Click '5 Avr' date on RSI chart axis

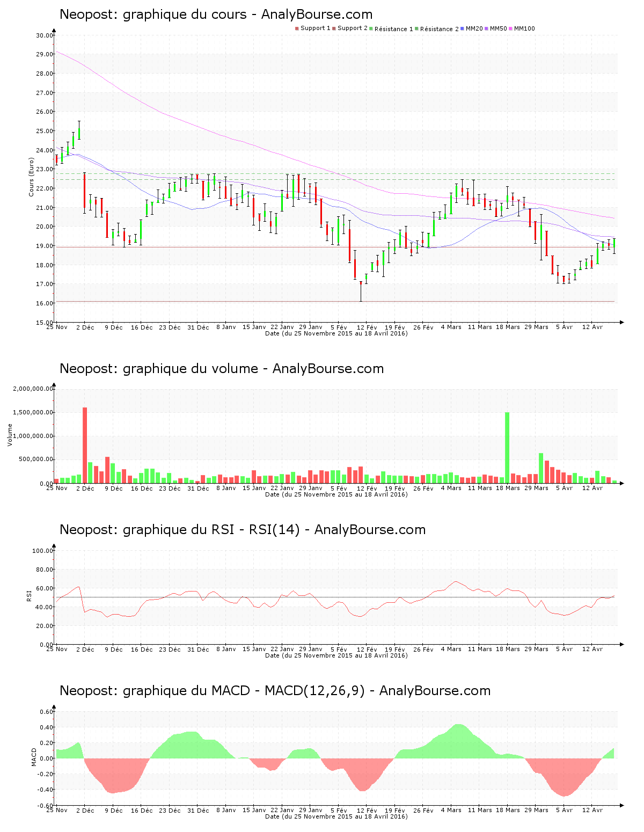point(564,649)
